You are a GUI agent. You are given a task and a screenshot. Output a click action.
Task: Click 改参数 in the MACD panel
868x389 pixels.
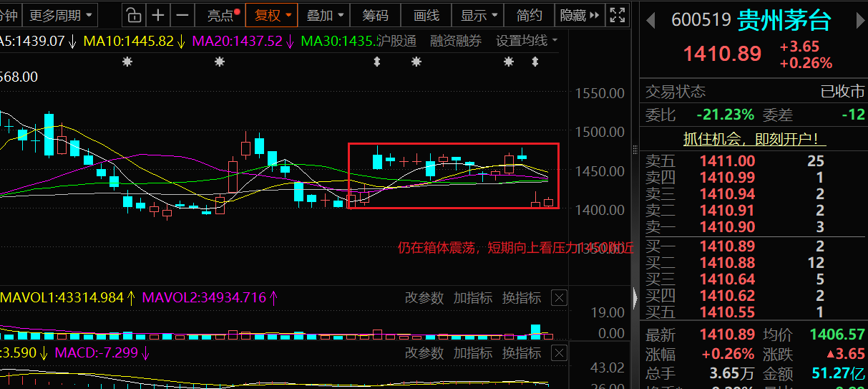coord(424,353)
